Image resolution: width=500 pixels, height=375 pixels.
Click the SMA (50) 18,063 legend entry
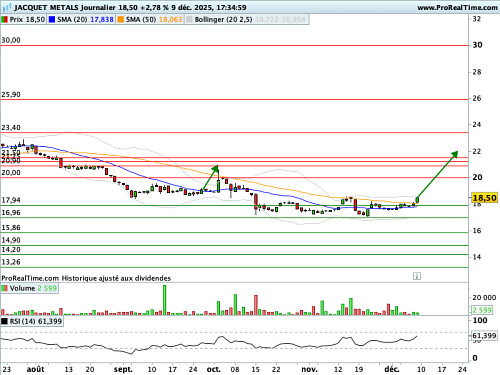(x=150, y=20)
